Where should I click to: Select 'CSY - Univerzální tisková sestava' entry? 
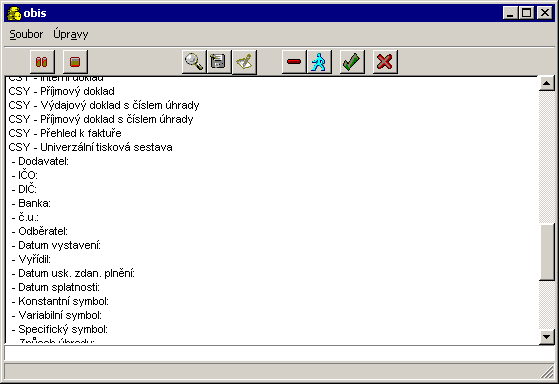[90, 147]
